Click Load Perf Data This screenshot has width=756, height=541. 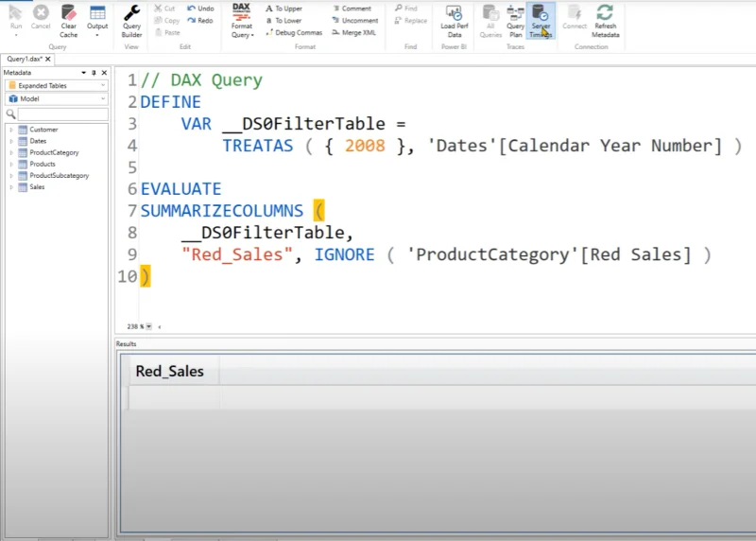tap(455, 21)
